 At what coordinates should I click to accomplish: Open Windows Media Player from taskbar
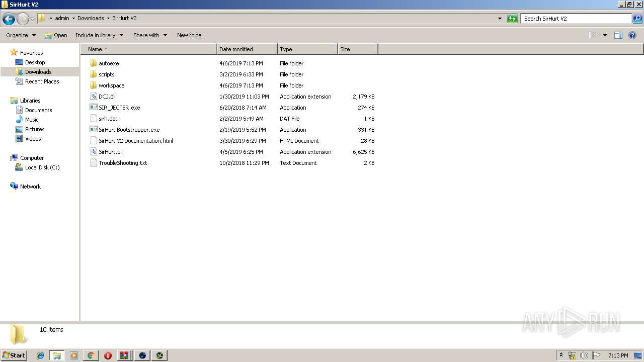click(74, 355)
